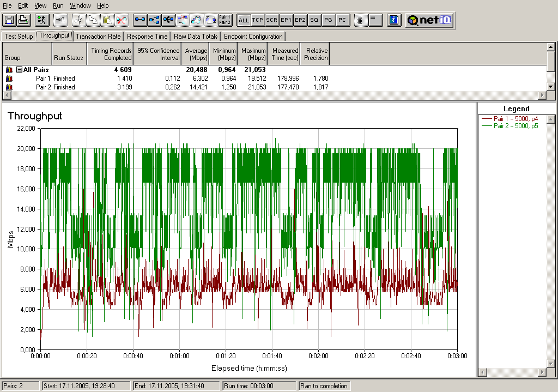Click the legend panel scroll-right arrow

tap(542, 372)
